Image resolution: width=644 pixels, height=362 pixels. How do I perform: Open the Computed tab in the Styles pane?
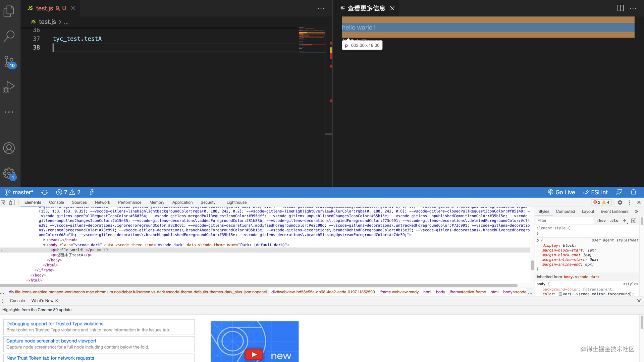click(565, 211)
